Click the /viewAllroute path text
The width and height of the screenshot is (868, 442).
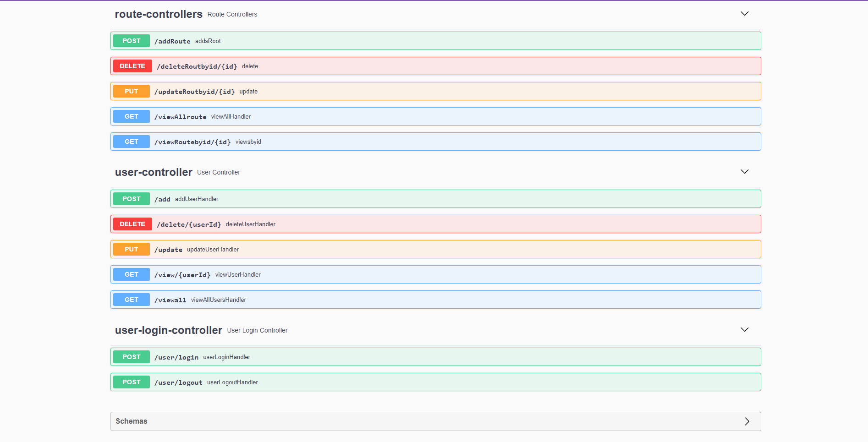(x=181, y=117)
